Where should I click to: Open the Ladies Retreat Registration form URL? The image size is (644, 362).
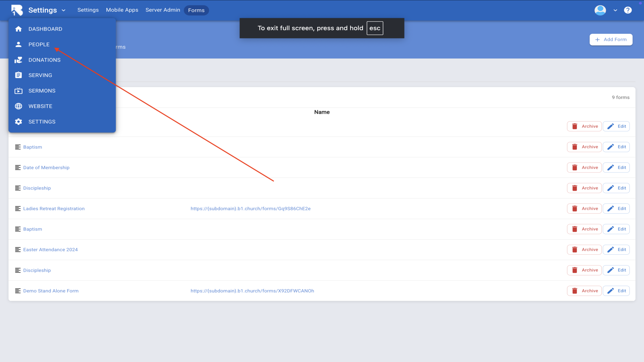coord(251,208)
